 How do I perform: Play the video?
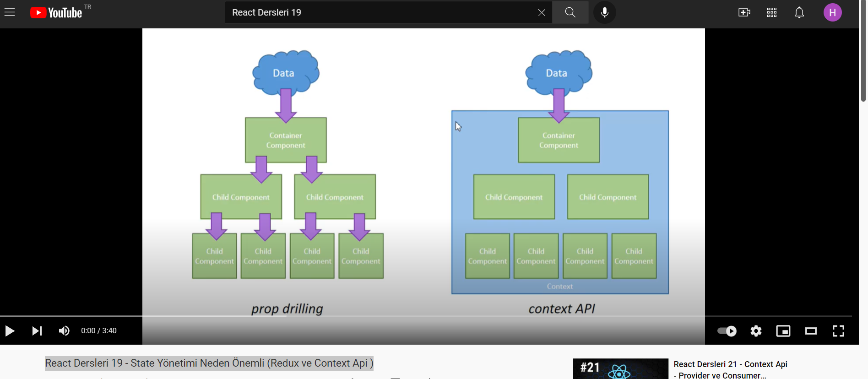coord(10,331)
